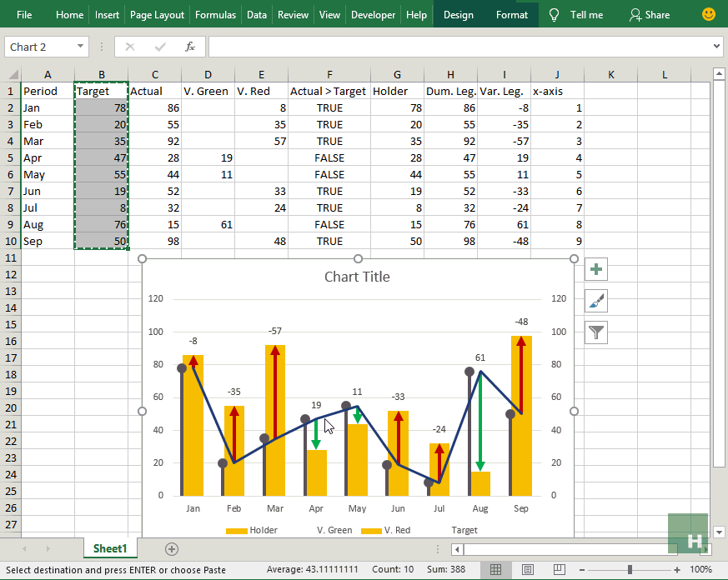
Task: Click the Share button
Action: pyautogui.click(x=650, y=15)
